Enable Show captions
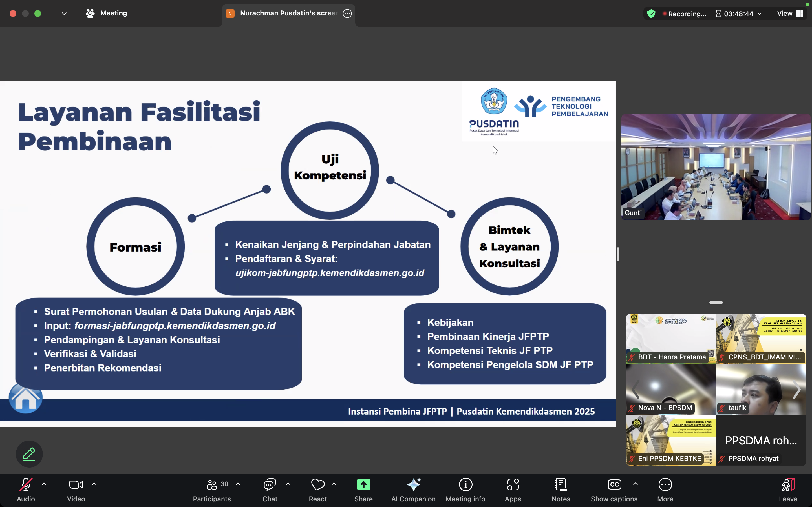Viewport: 812px width, 507px height. pyautogui.click(x=614, y=484)
